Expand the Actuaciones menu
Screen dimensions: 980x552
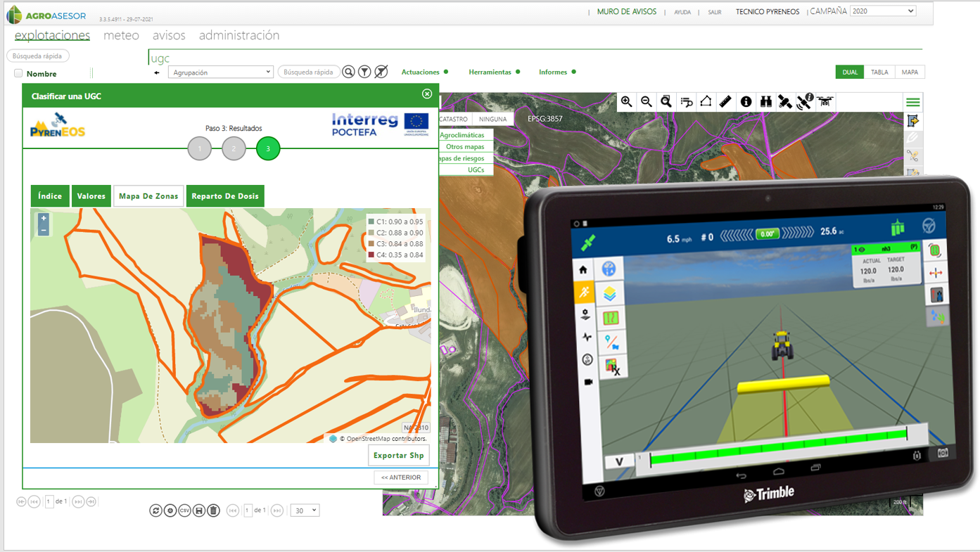tap(424, 72)
